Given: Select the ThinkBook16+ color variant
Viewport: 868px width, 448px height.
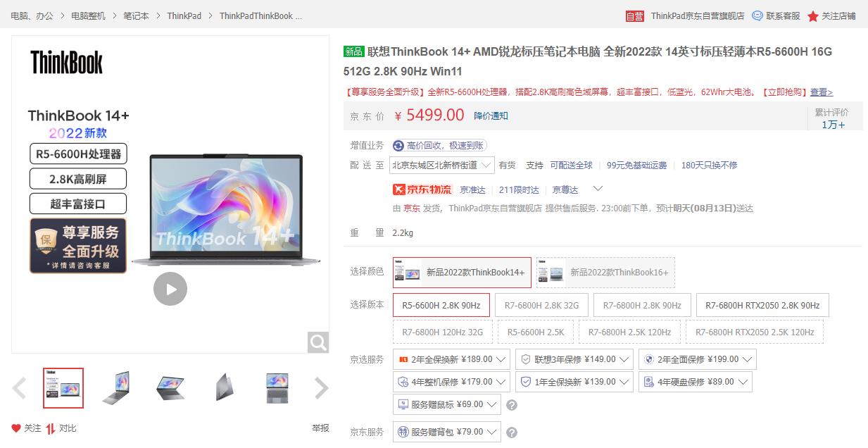Looking at the screenshot, I should pos(605,273).
